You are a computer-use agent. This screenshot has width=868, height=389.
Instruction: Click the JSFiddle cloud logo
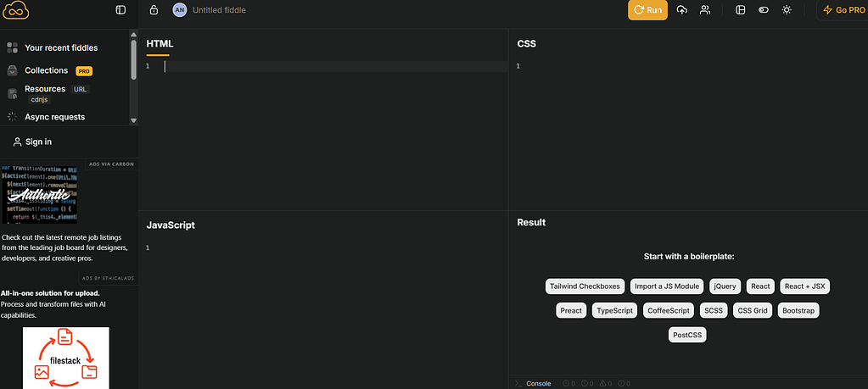pos(15,10)
